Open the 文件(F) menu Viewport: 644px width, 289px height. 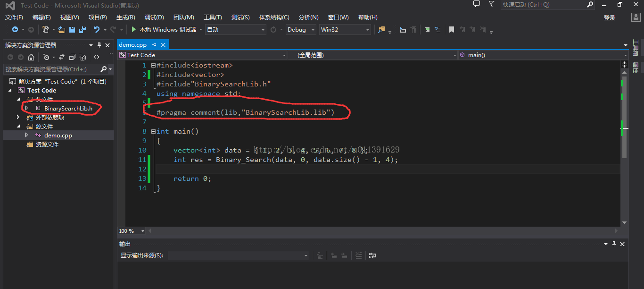coord(14,17)
